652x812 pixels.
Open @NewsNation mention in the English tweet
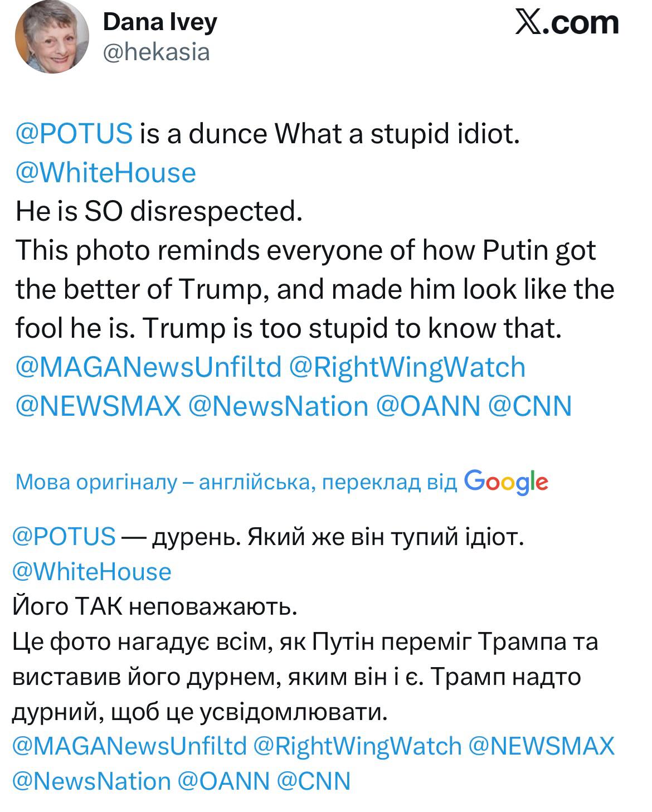point(279,406)
